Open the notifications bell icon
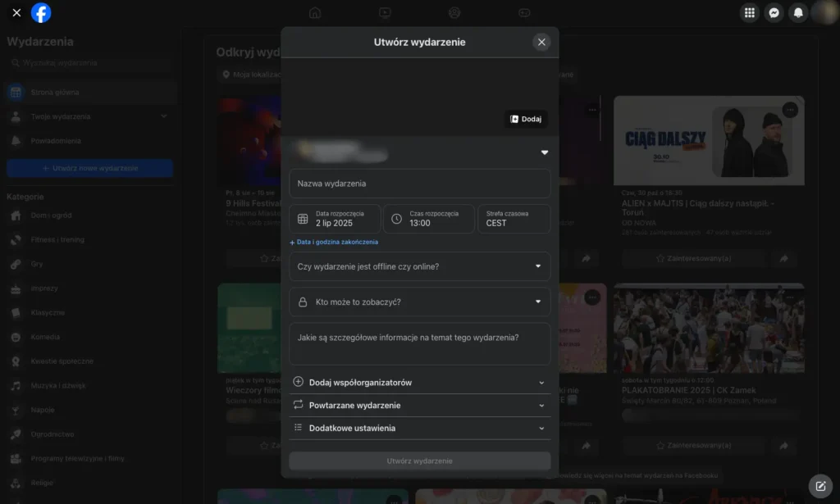 click(x=797, y=12)
